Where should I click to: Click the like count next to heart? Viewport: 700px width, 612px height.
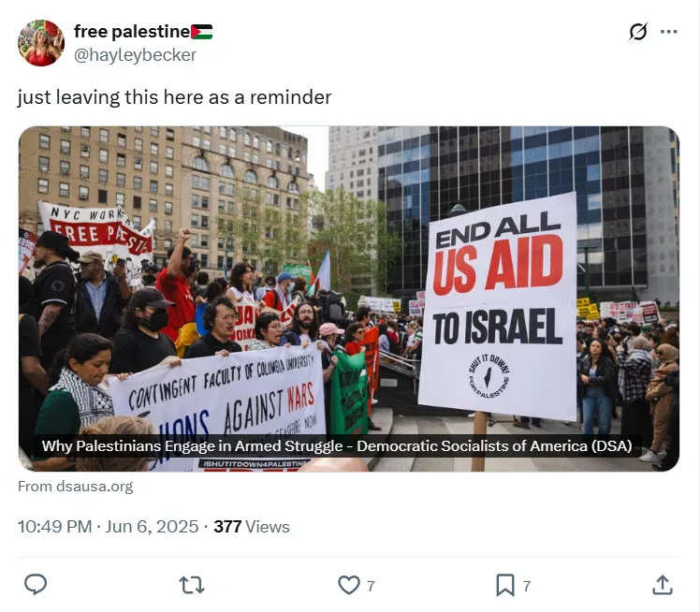point(371,586)
